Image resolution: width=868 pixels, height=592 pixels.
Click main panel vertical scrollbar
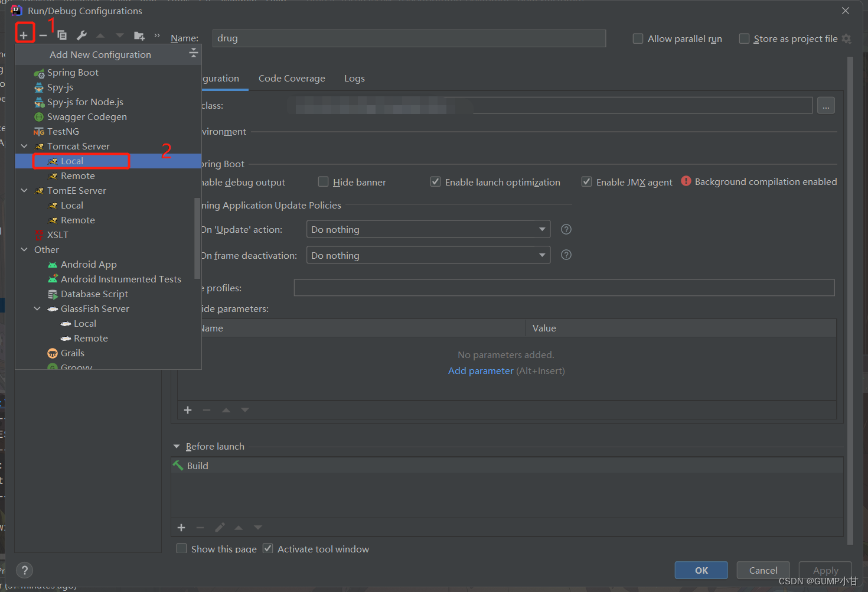click(850, 300)
